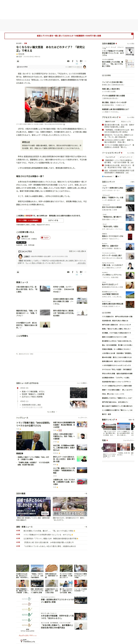Show next items in 動画ランキング carousel

[x=133, y=427]
